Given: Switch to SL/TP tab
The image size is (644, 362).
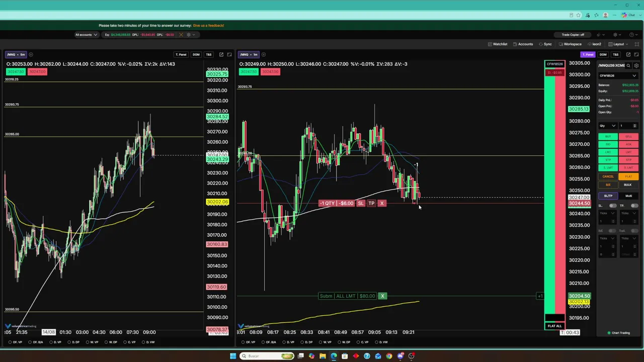Looking at the screenshot, I should 608,196.
